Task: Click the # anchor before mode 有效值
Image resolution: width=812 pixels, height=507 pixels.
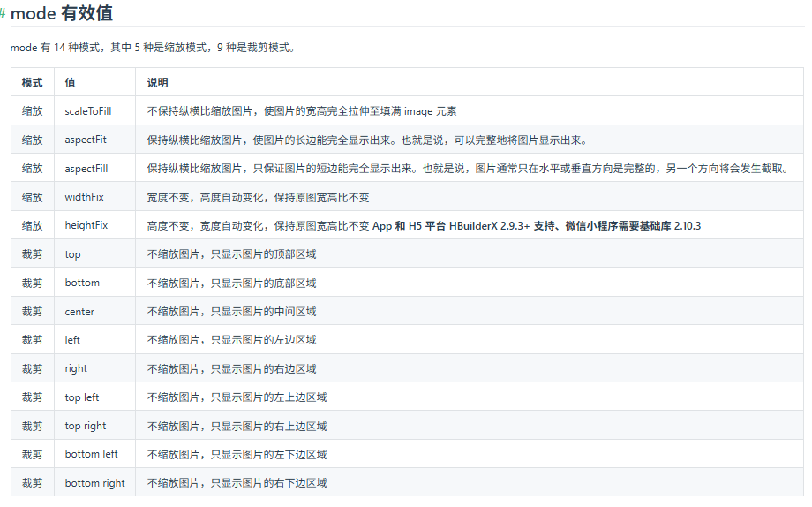Action: (3, 12)
